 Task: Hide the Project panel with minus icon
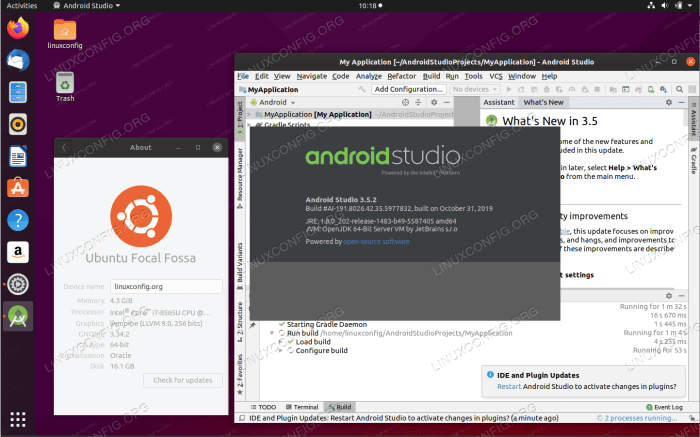tap(446, 102)
